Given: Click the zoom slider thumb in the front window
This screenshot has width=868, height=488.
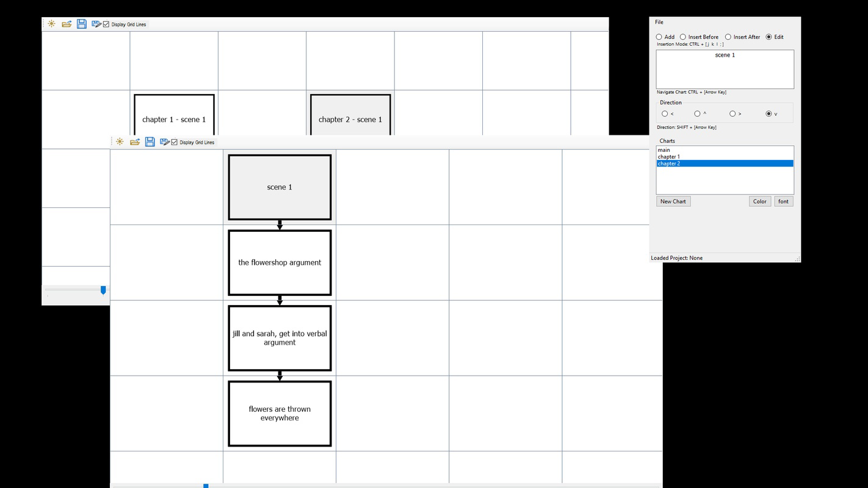Looking at the screenshot, I should (x=206, y=486).
